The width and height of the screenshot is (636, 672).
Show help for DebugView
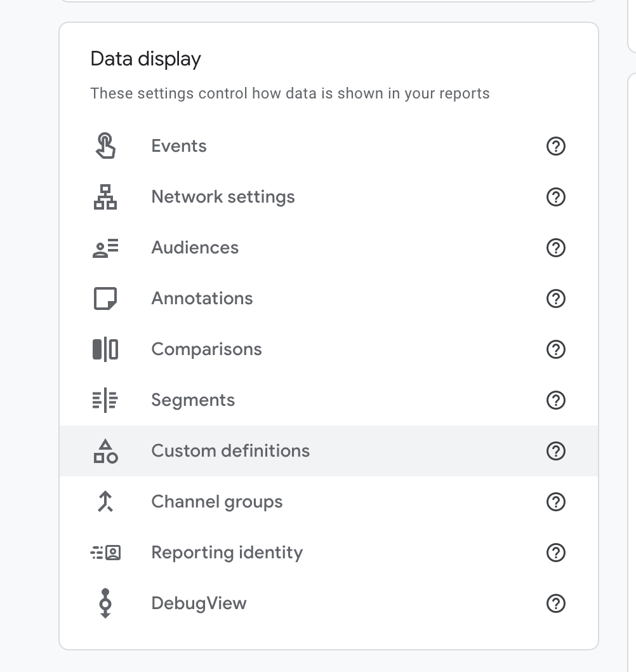click(x=555, y=603)
